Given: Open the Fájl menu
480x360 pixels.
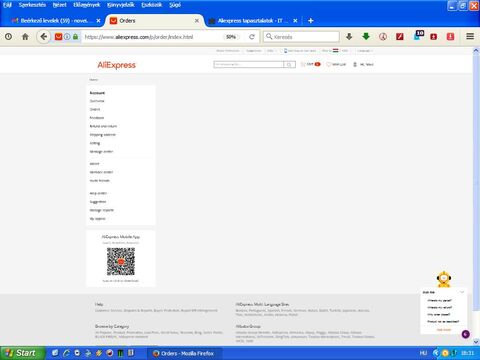Looking at the screenshot, I should tap(7, 5).
